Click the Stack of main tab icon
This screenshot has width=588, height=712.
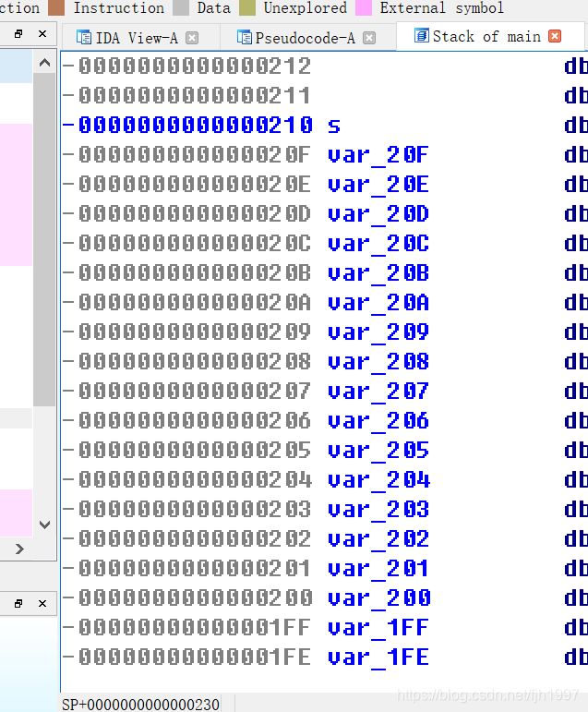click(x=421, y=35)
